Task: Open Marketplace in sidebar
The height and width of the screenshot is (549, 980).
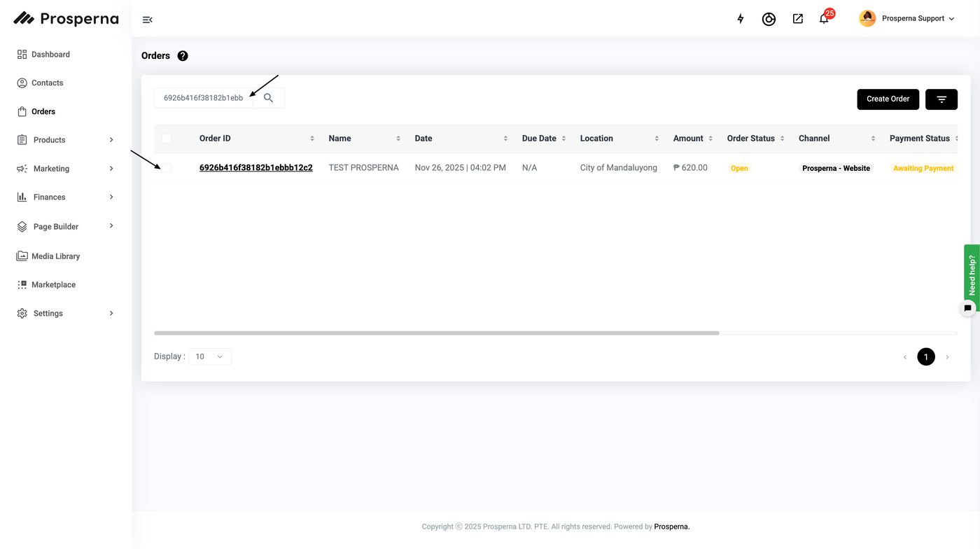Action: (x=46, y=285)
